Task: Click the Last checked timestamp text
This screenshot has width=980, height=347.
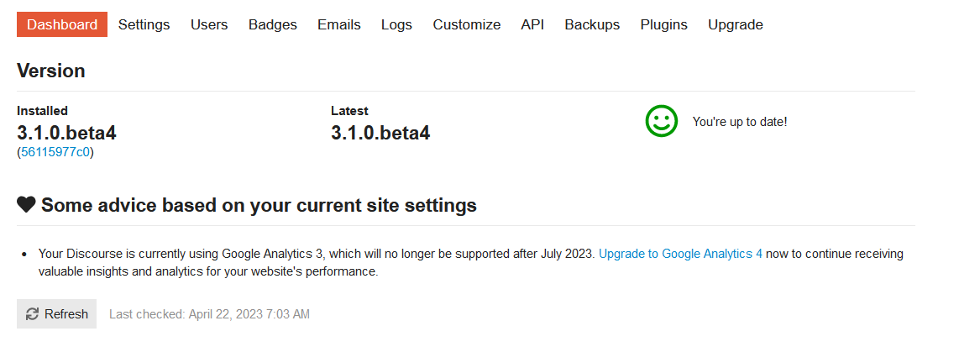Action: tap(209, 314)
